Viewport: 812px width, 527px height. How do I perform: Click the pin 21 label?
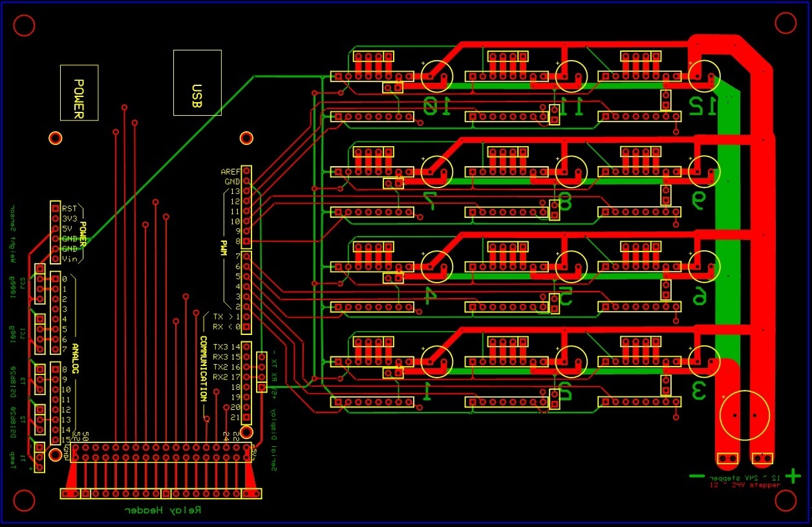coord(235,417)
